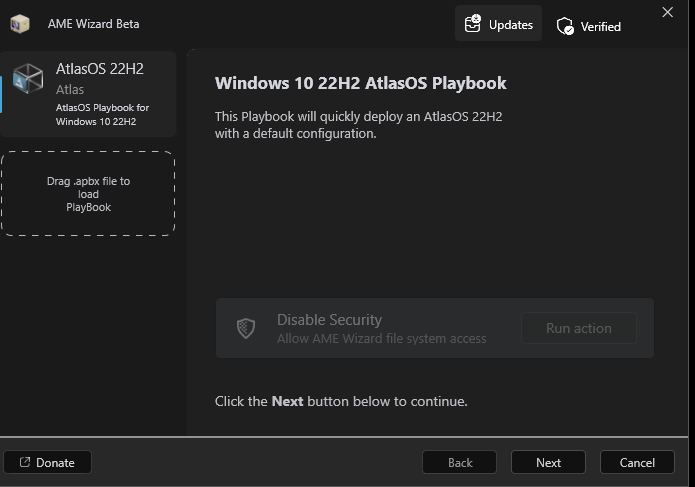Viewport: 695px width, 487px height.
Task: Click the AtlasOS playbook cube icon
Action: tap(29, 80)
